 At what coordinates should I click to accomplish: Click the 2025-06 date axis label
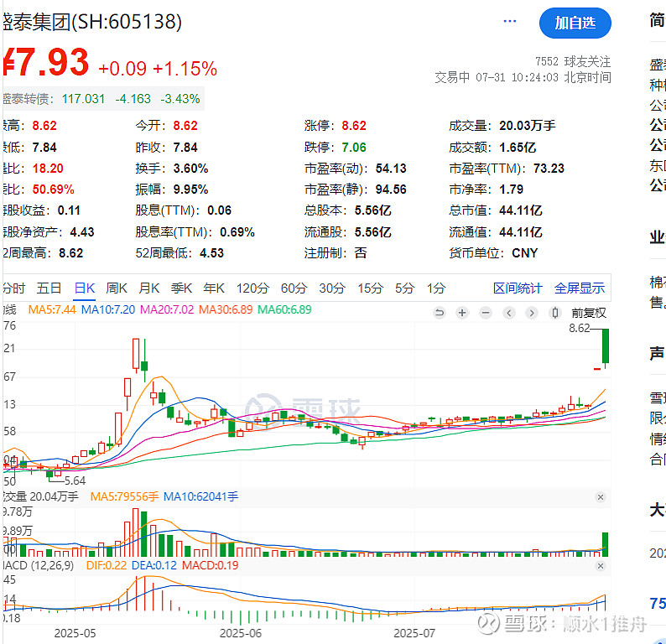point(241,633)
